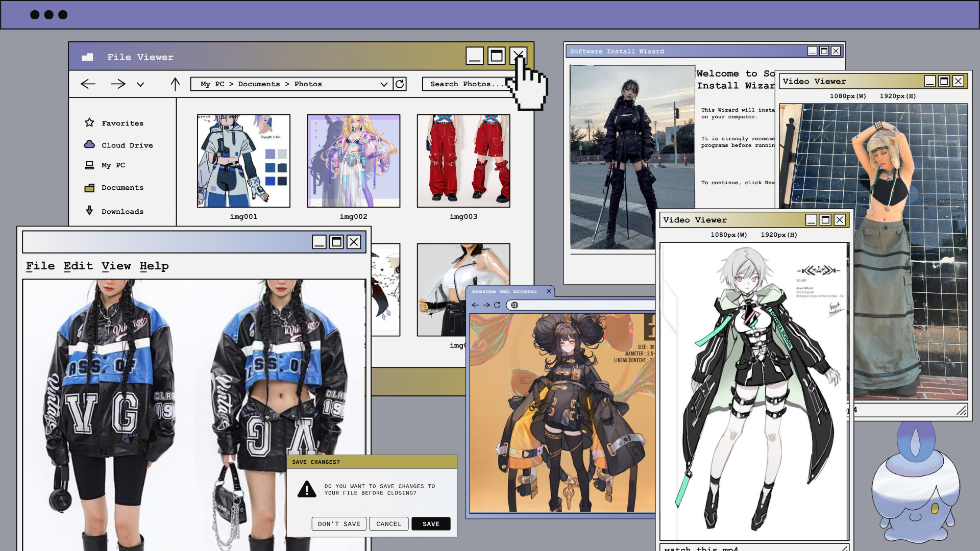This screenshot has width=980, height=551.
Task: Click the File Viewer back arrow
Action: pyautogui.click(x=88, y=84)
